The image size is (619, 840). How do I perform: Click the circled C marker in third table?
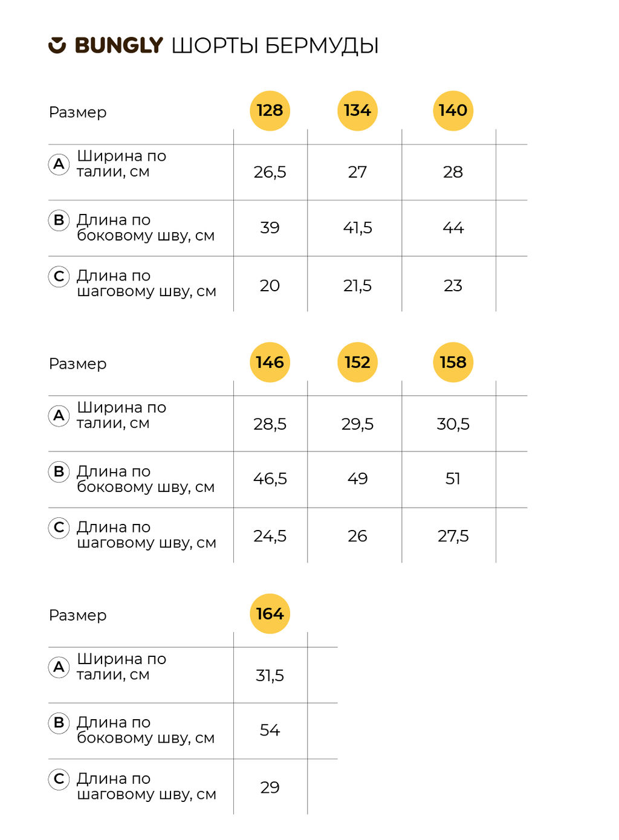coord(59,779)
